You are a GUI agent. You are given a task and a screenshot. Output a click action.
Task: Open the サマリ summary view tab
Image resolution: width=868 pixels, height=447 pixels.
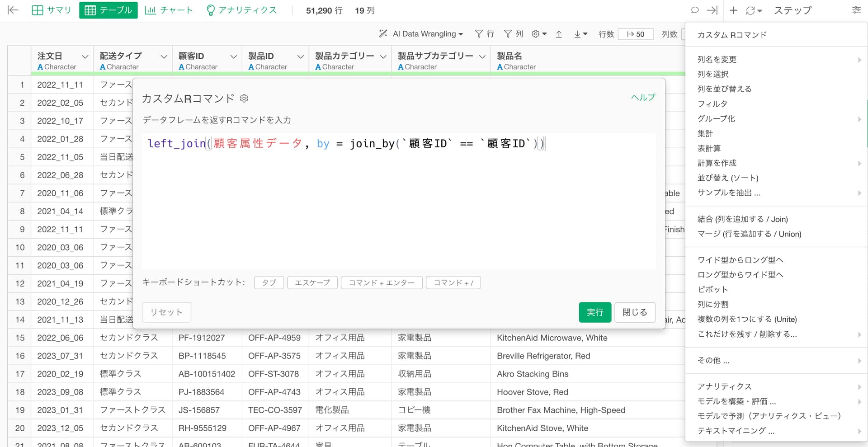(x=52, y=10)
